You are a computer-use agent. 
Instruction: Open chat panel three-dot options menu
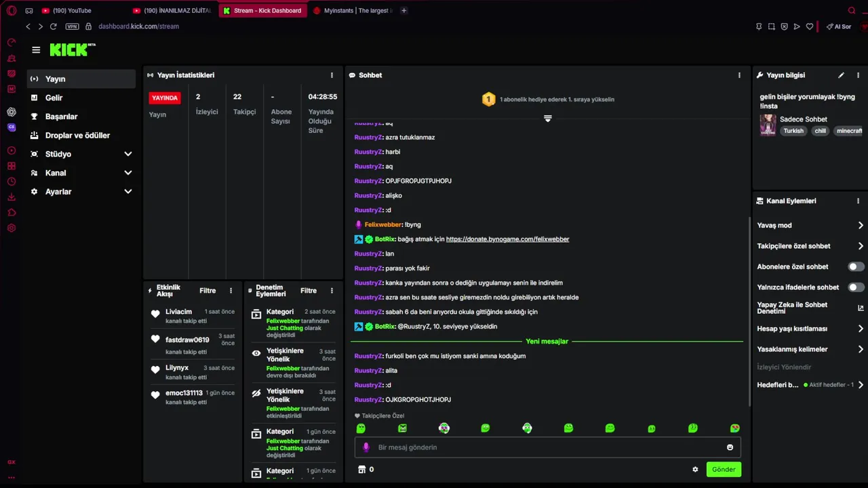(x=739, y=75)
